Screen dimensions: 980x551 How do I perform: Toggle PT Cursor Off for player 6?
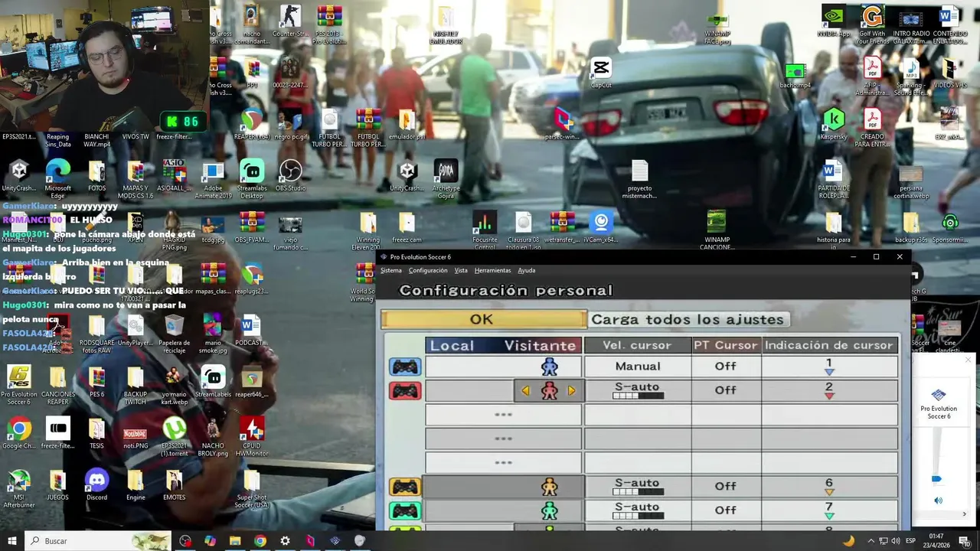pos(726,486)
